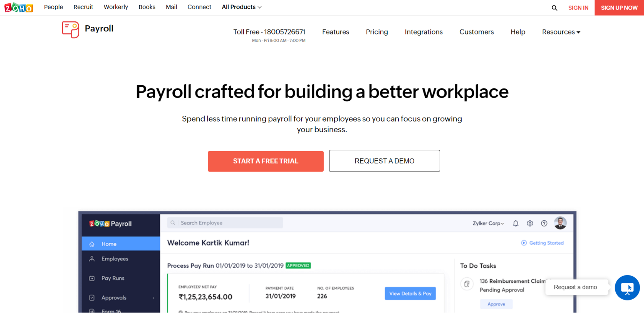Expand the Resources menu
The height and width of the screenshot is (313, 644).
click(561, 32)
